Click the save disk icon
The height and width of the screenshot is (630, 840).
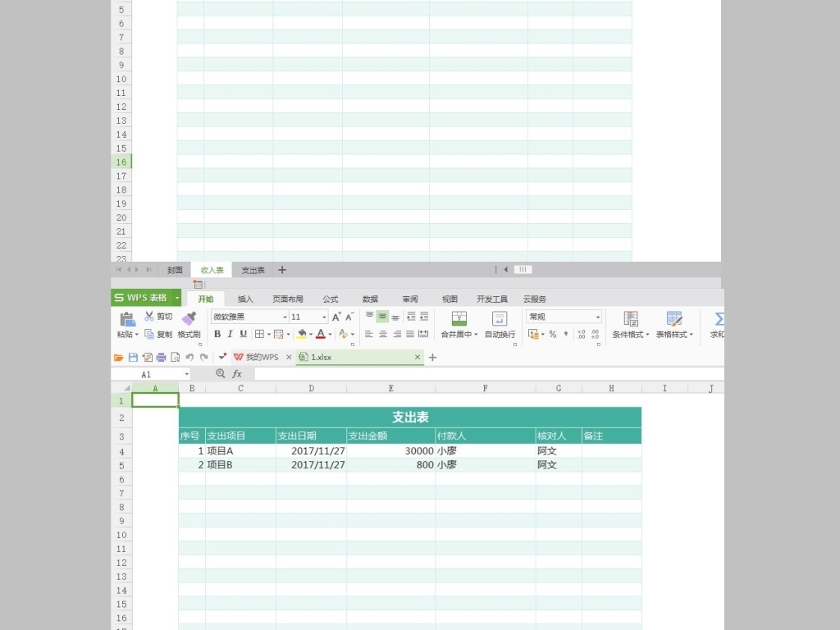133,358
